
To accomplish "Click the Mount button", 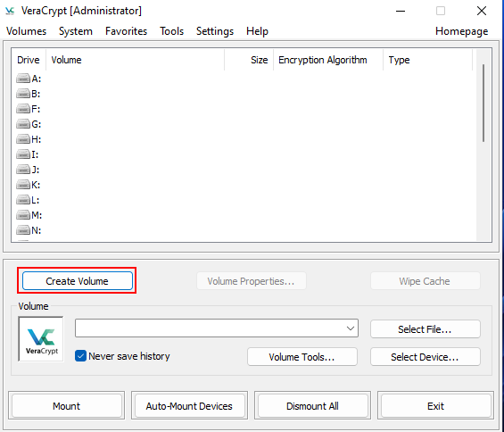I will (67, 405).
